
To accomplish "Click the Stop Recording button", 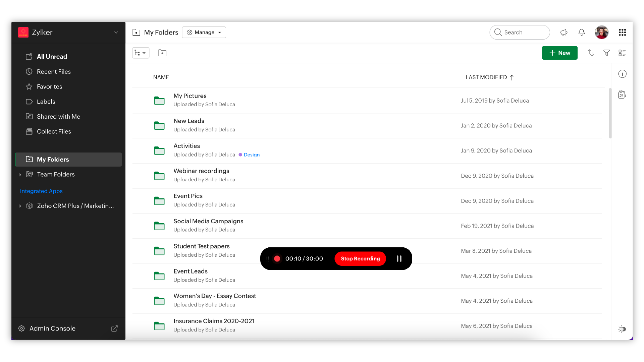I will tap(360, 259).
